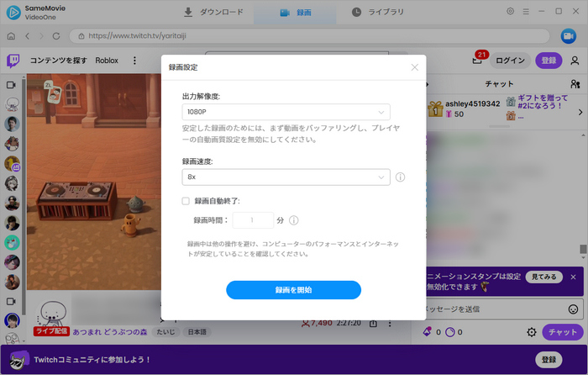This screenshot has height=375, width=588.
Task: Expand the gift leaderboard chevron arrow
Action: coord(580,112)
